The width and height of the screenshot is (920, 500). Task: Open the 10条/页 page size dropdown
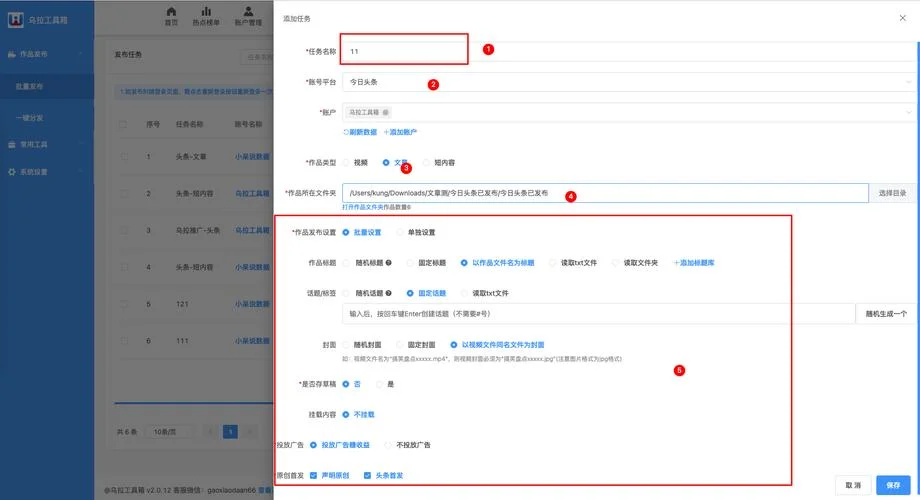pyautogui.click(x=169, y=432)
